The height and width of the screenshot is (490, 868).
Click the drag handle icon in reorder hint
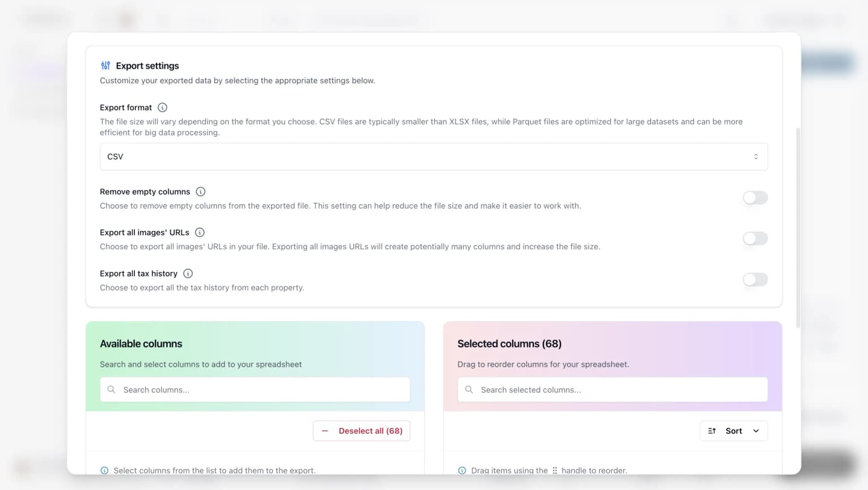555,470
